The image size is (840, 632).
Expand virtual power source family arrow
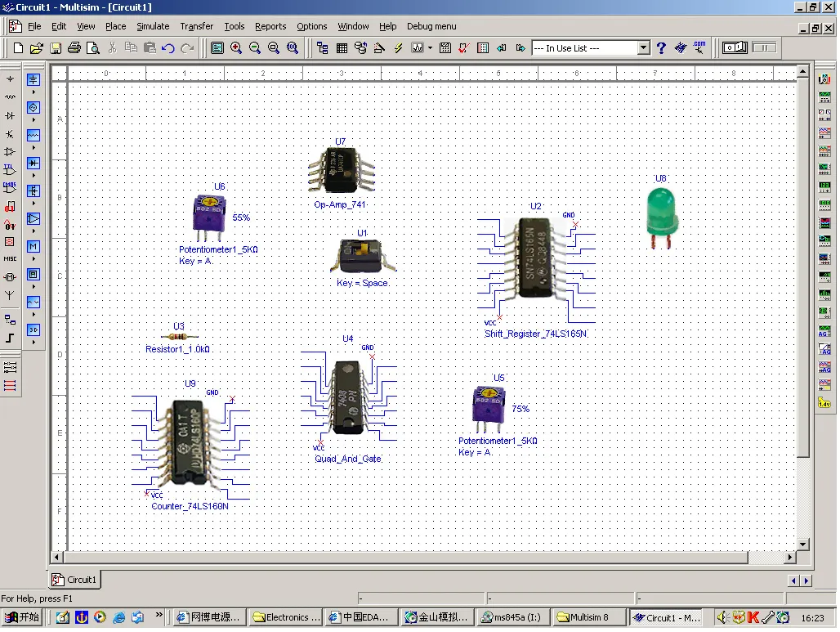click(x=34, y=92)
